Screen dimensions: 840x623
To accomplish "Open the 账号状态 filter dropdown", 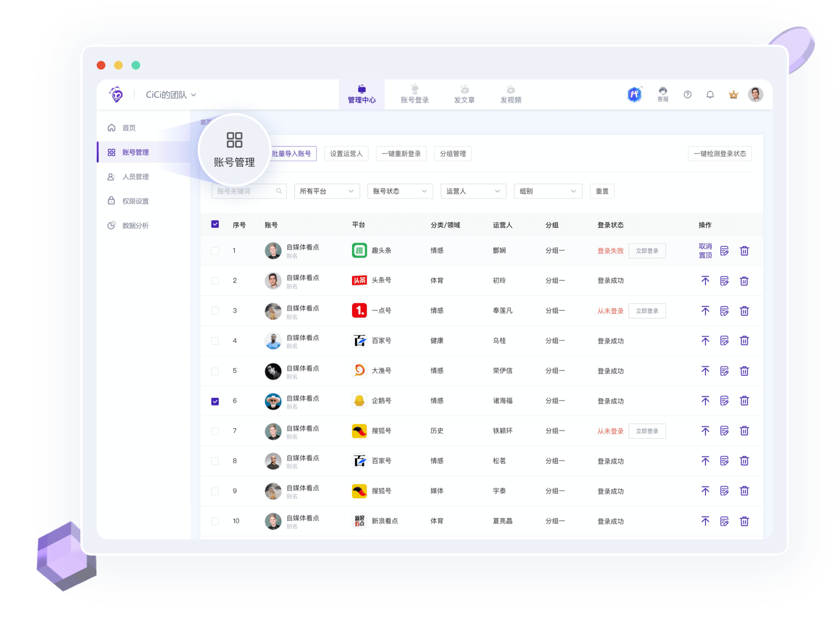I will point(400,191).
